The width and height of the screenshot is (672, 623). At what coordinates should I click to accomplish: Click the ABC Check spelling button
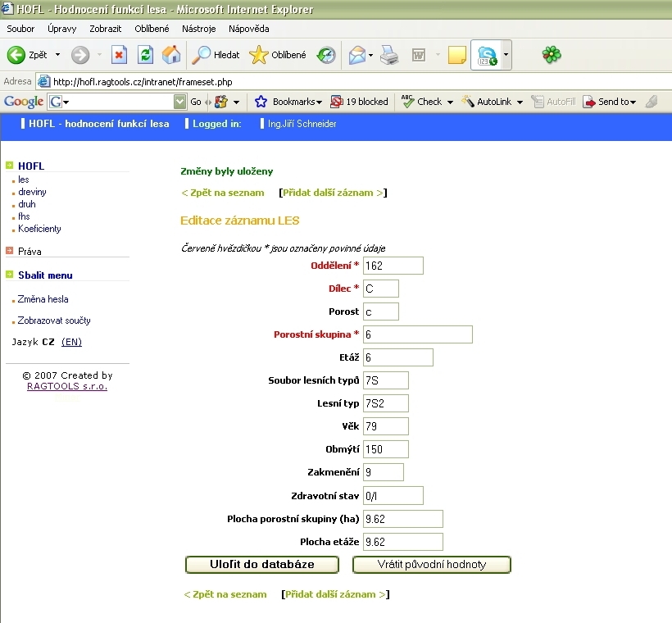click(421, 102)
